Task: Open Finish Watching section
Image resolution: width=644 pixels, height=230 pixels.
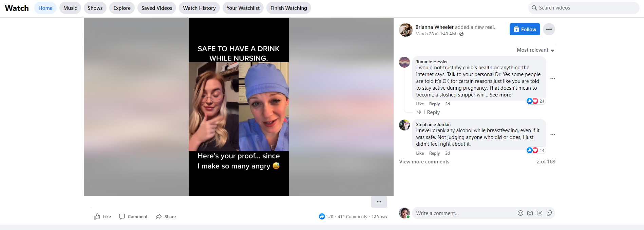Action: point(289,8)
